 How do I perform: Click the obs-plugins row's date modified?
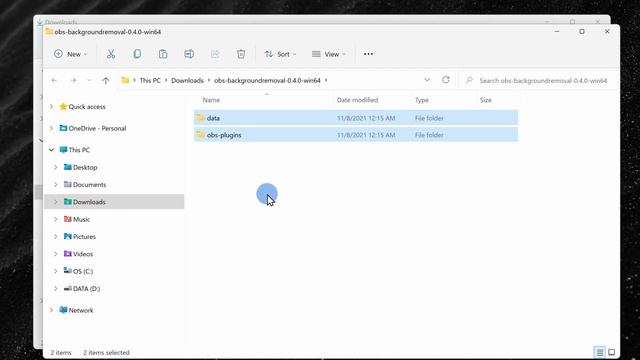pyautogui.click(x=366, y=135)
